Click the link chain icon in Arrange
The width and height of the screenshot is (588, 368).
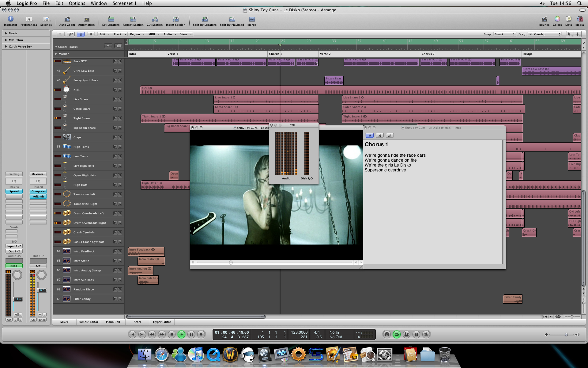point(71,34)
